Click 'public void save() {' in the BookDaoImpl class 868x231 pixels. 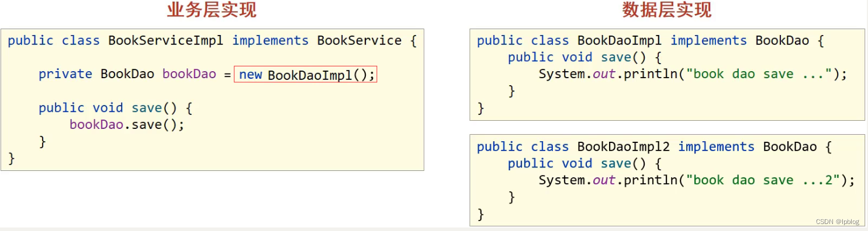coord(585,58)
